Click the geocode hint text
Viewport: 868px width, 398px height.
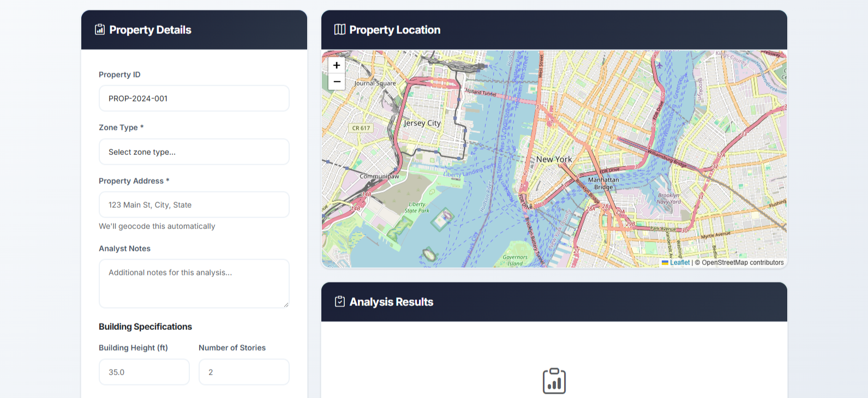pyautogui.click(x=157, y=226)
